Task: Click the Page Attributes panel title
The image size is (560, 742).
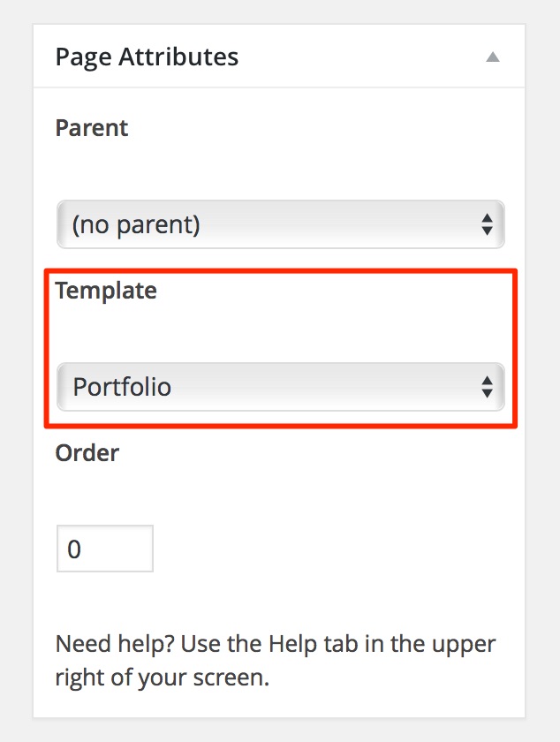Action: click(147, 57)
